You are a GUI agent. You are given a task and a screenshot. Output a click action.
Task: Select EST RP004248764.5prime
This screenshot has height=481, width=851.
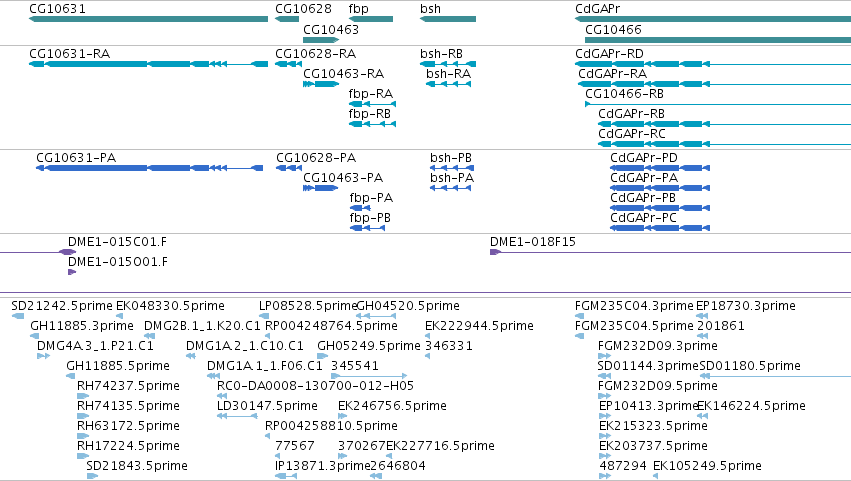(x=268, y=336)
